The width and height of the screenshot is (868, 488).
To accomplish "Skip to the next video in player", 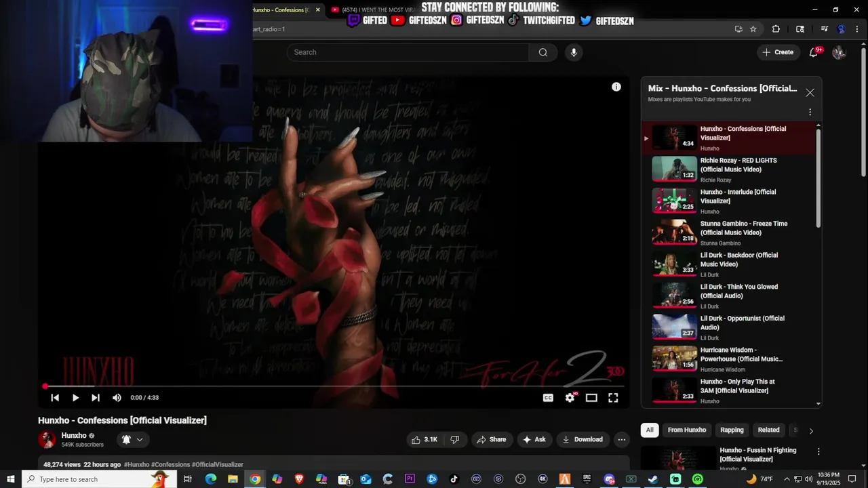I will coord(96,398).
